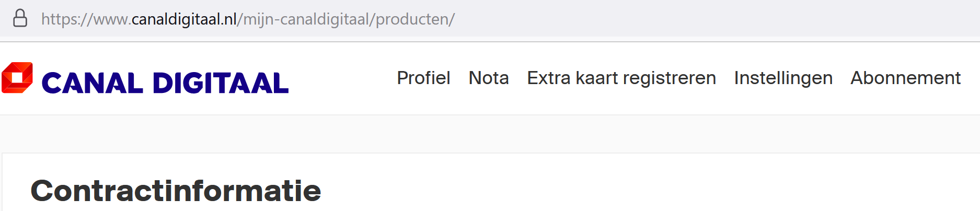Click the padlock site security icon
Screen dimensions: 980x211
coord(20,18)
